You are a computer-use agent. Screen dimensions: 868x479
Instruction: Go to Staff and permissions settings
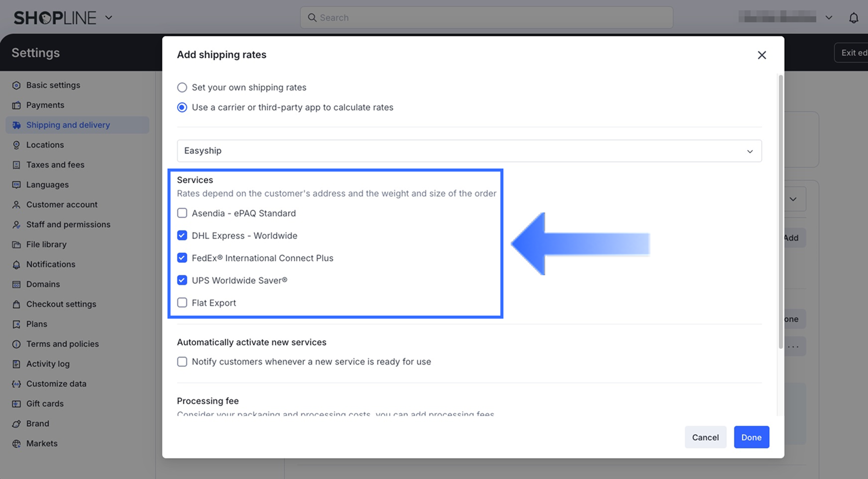point(68,225)
